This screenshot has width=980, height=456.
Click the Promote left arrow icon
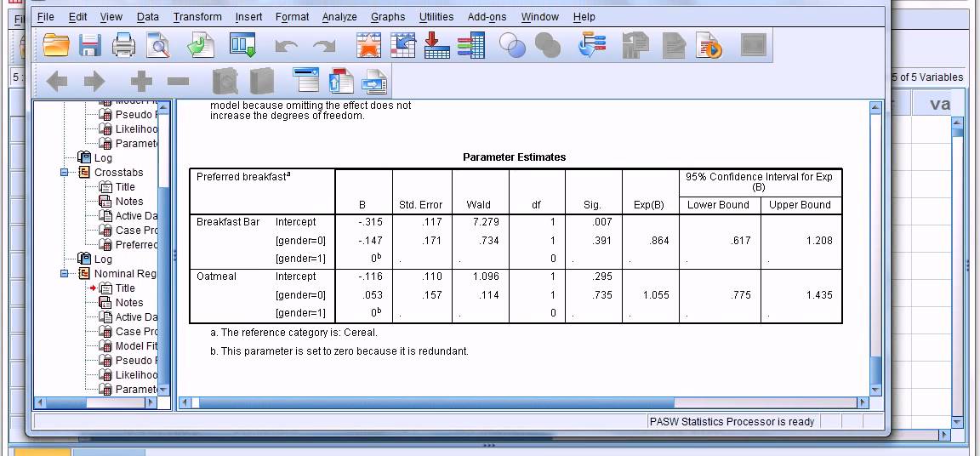point(57,81)
